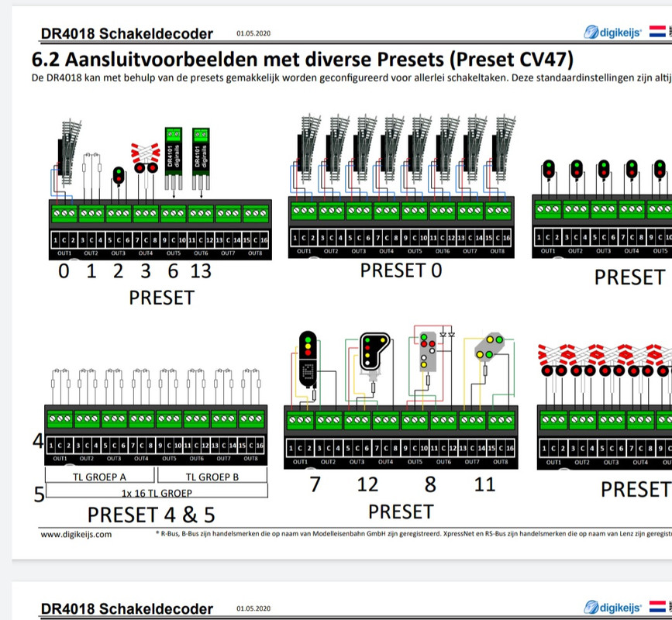
Task: Click PRESET caption below 0 1 2 3 6 13
Action: 161,298
